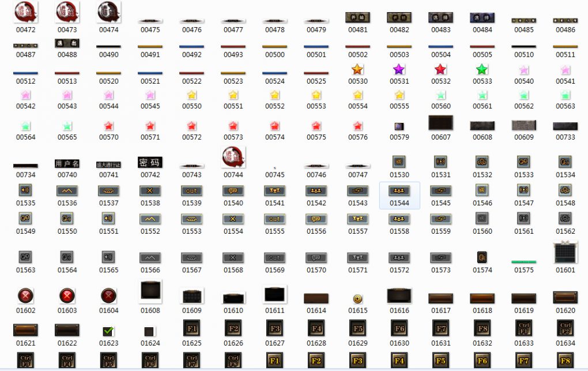Select the F1 key image 01625
The image size is (588, 371).
(x=192, y=328)
